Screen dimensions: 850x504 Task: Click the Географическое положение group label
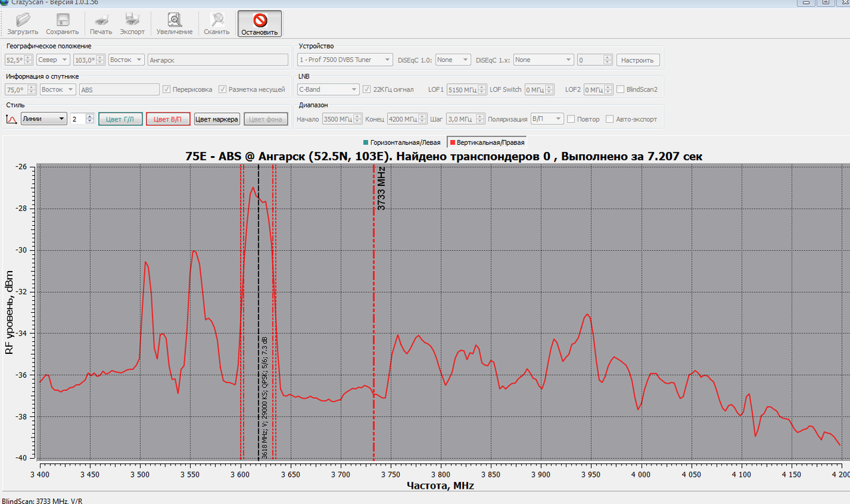(x=48, y=46)
